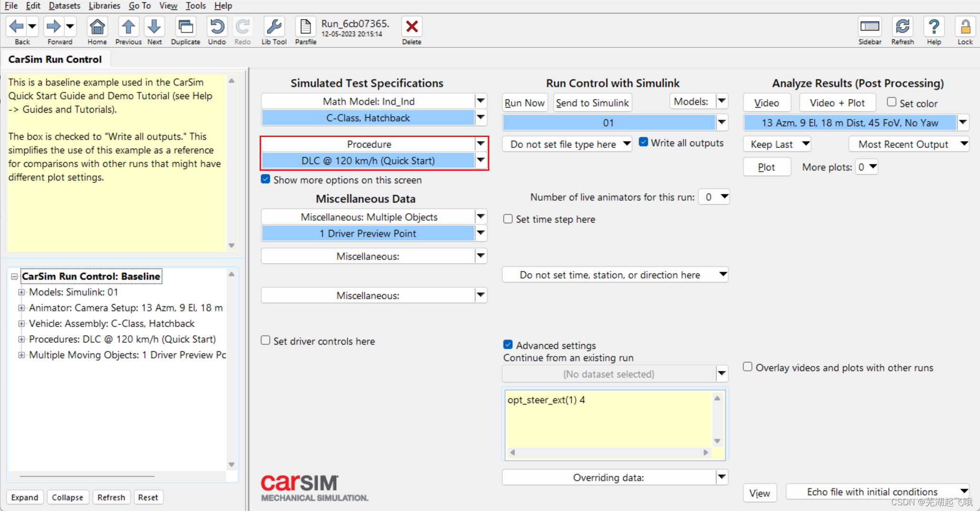Toggle the Lock icon
The image size is (980, 511).
click(965, 27)
